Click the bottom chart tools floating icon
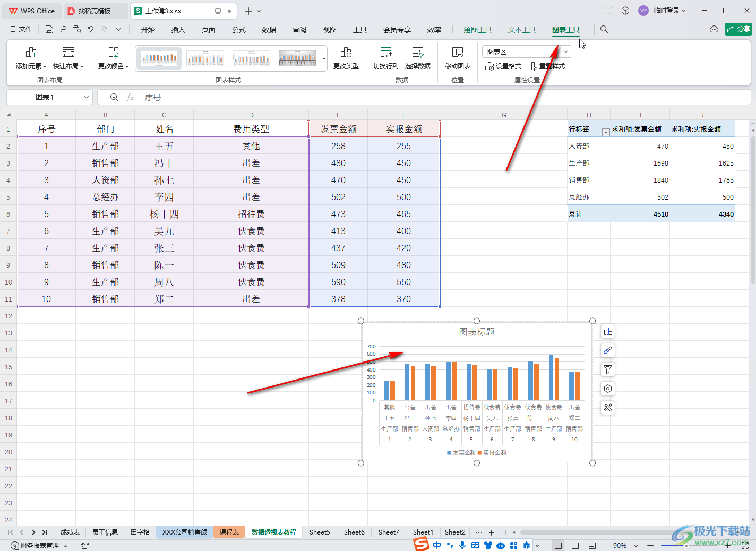The height and width of the screenshot is (551, 756). (x=608, y=408)
